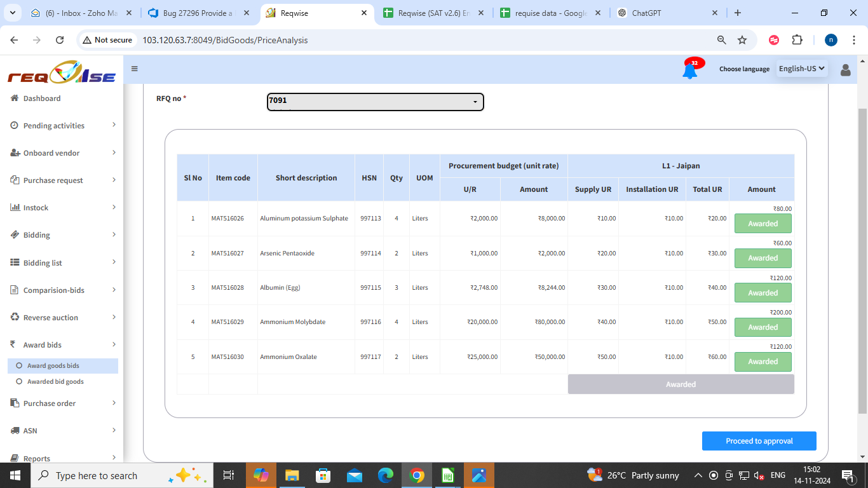Click the ASN truck icon
868x488 pixels.
tap(15, 431)
